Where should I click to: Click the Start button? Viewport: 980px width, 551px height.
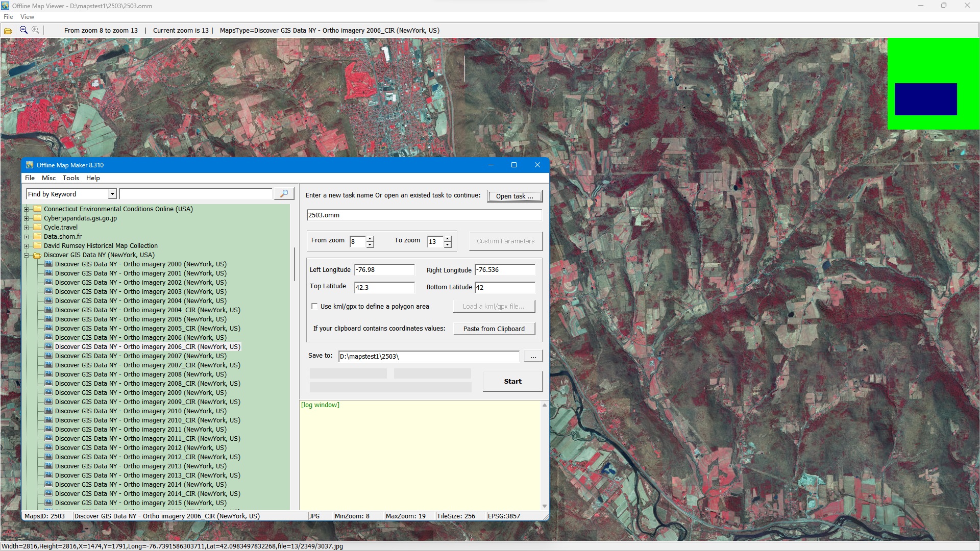(x=512, y=381)
